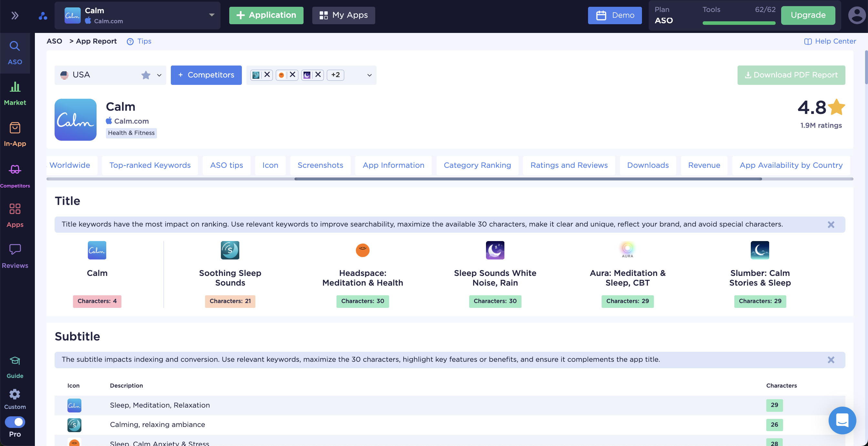The image size is (868, 446).
Task: Go to App Availability by Country tab
Action: click(791, 166)
